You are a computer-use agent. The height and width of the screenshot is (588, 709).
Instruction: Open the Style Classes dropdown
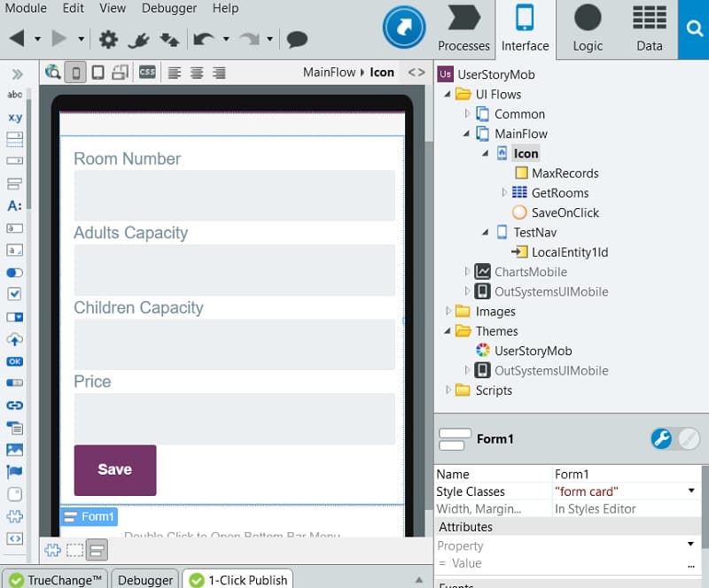(690, 491)
